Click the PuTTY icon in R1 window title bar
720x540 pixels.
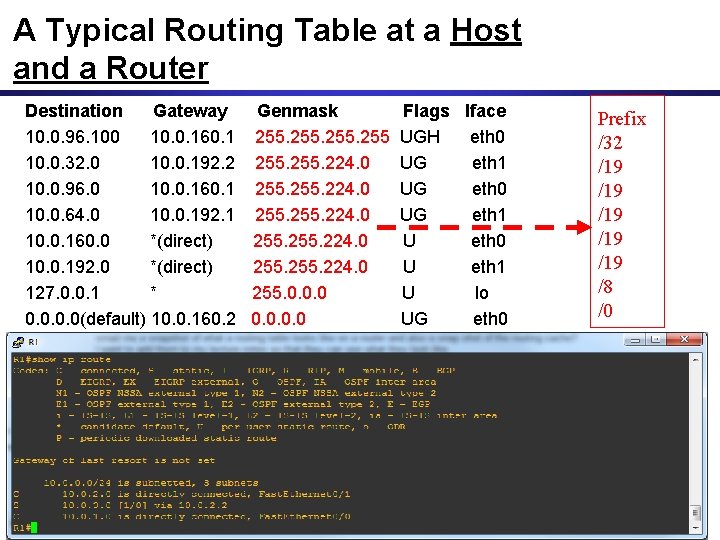(x=18, y=342)
